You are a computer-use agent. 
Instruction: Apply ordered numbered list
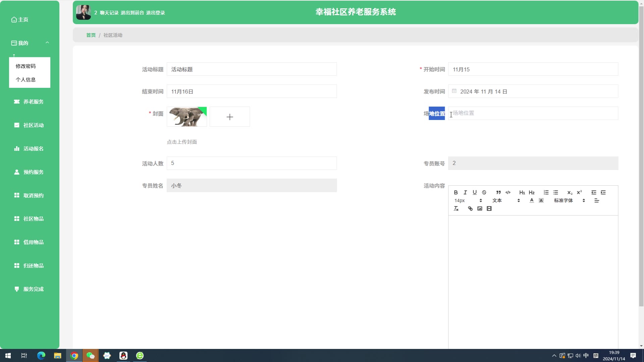[546, 192]
